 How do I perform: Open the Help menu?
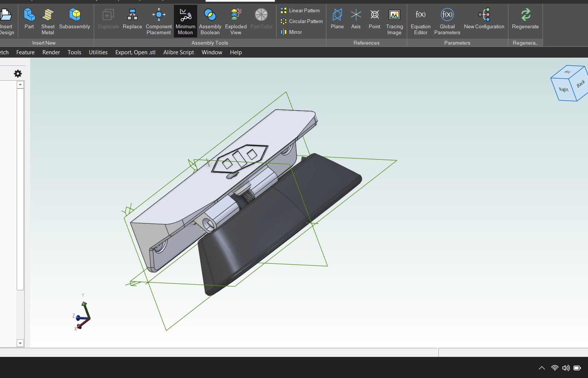click(x=236, y=52)
